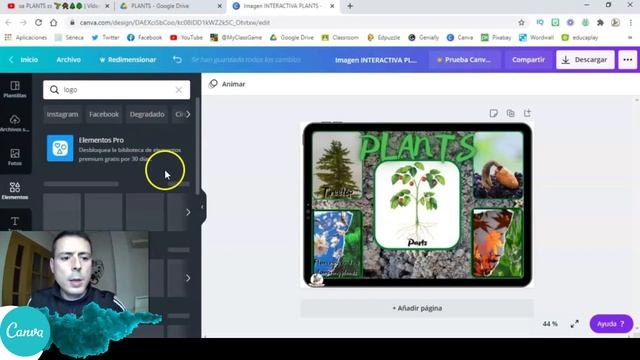The width and height of the screenshot is (640, 360).
Task: Add notes to the page
Action: (x=493, y=113)
